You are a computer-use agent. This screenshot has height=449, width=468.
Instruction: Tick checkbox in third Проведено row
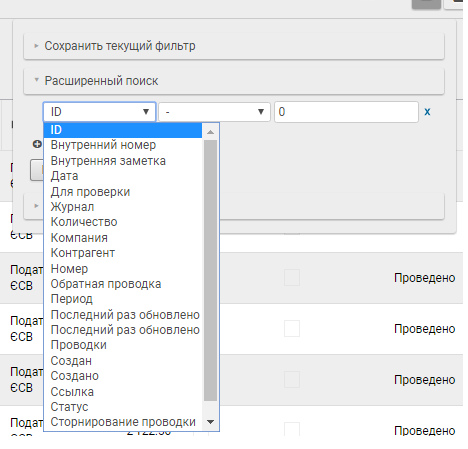pos(292,379)
